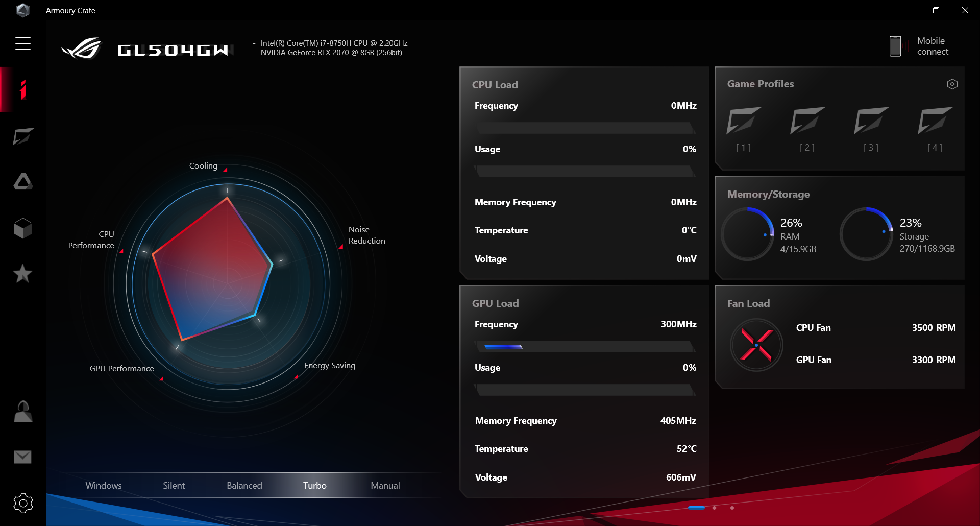This screenshot has height=526, width=980.
Task: Click the RAM usage circular gauge
Action: coord(748,234)
